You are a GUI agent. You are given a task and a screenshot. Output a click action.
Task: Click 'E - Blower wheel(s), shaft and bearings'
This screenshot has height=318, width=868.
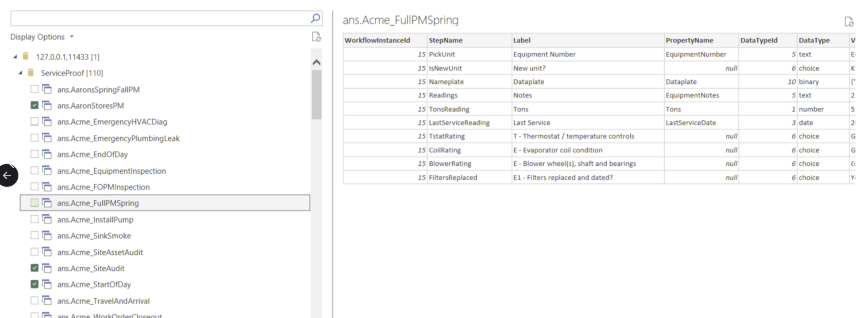588,164
